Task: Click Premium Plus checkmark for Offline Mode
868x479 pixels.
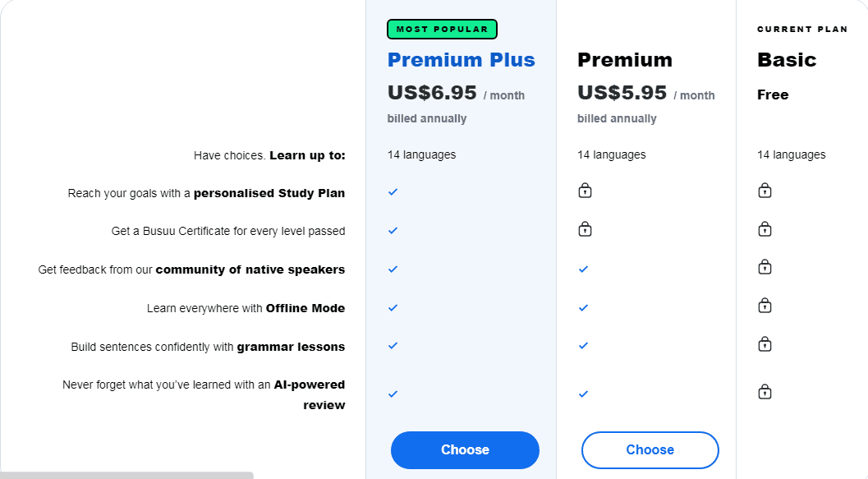Action: [x=393, y=307]
